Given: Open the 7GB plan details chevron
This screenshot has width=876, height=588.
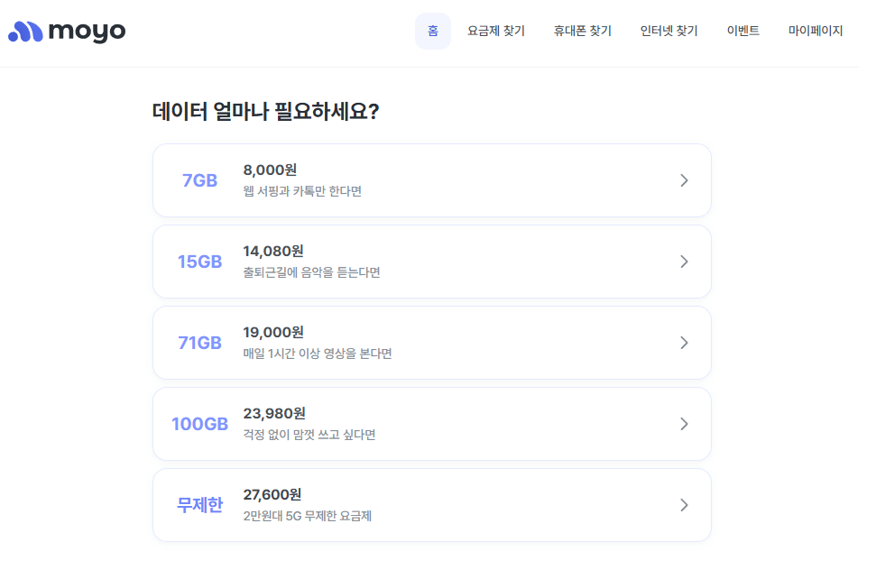Looking at the screenshot, I should (684, 179).
